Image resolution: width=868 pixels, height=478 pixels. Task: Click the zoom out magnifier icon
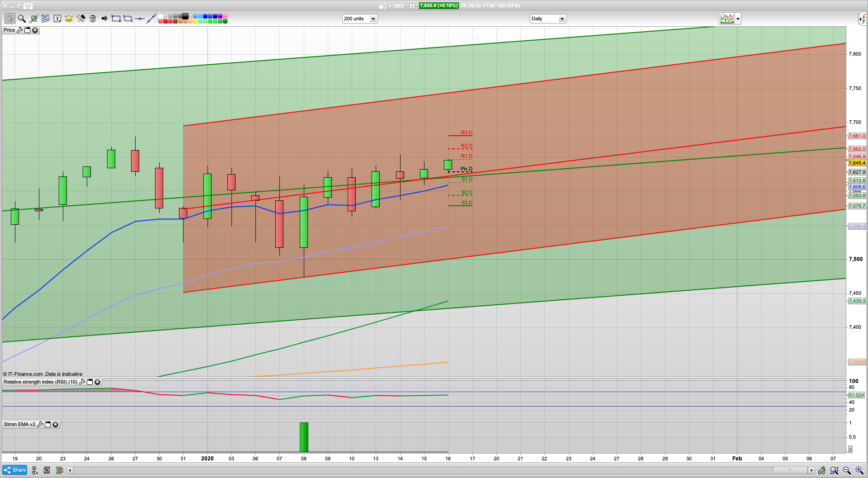[847, 470]
